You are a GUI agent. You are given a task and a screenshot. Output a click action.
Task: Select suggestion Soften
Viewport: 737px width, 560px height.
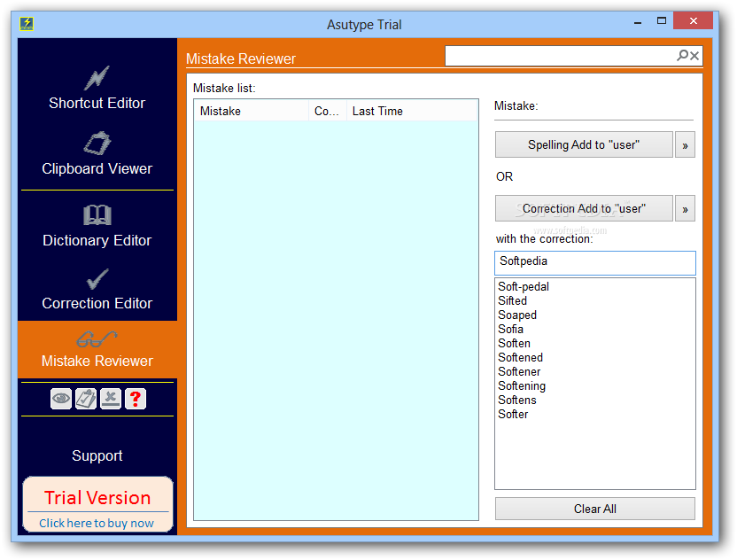(514, 343)
